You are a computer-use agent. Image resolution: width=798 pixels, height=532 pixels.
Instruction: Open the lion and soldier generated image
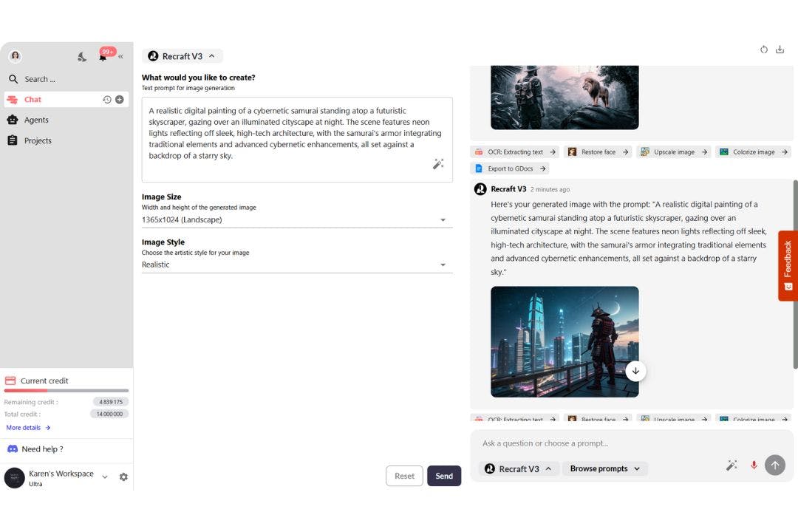pos(565,98)
